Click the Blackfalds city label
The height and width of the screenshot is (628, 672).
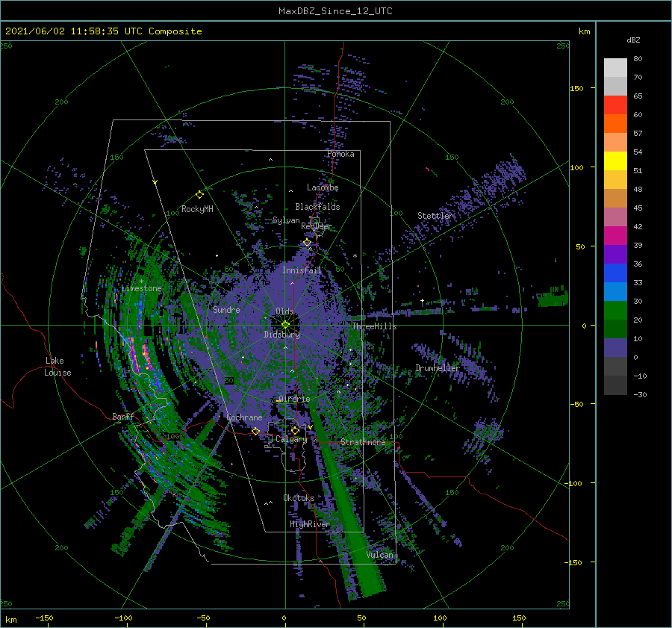[317, 207]
